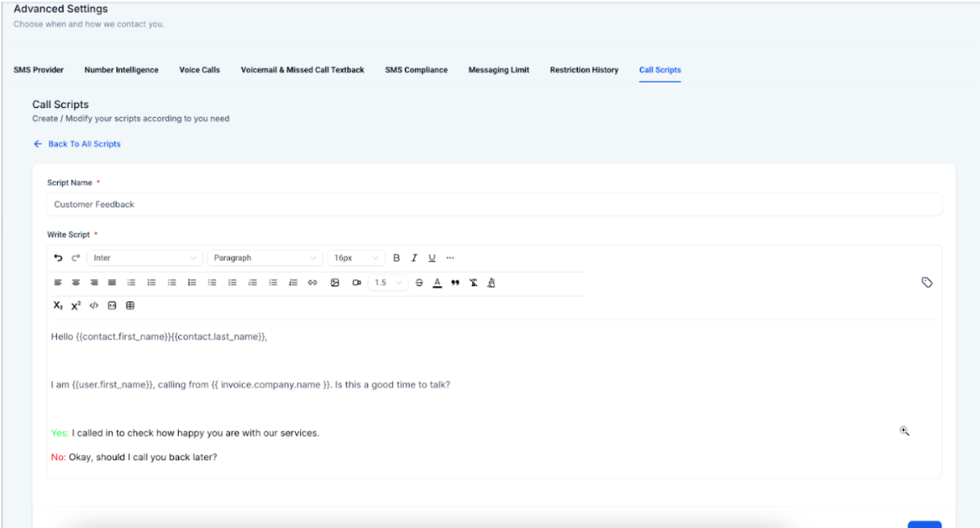Open custom values tag icon

(926, 283)
